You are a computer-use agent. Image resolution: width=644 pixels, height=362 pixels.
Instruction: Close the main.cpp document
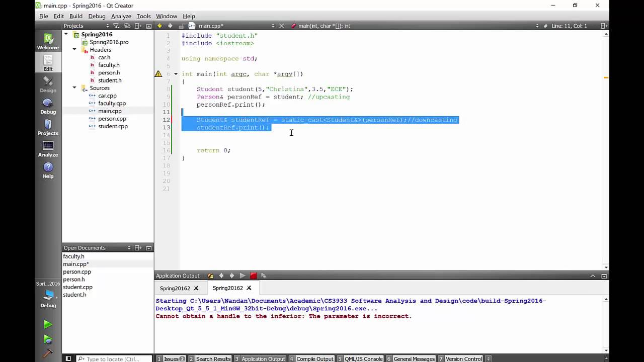(x=282, y=26)
